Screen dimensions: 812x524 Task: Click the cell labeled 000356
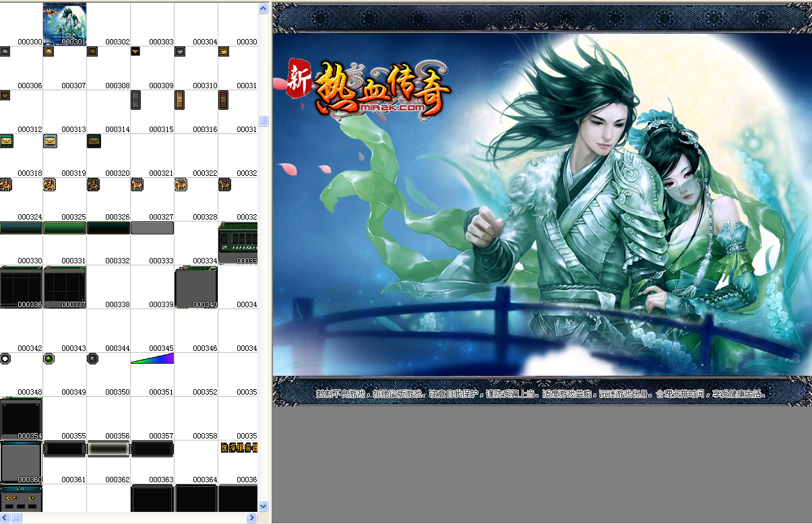coord(108,418)
